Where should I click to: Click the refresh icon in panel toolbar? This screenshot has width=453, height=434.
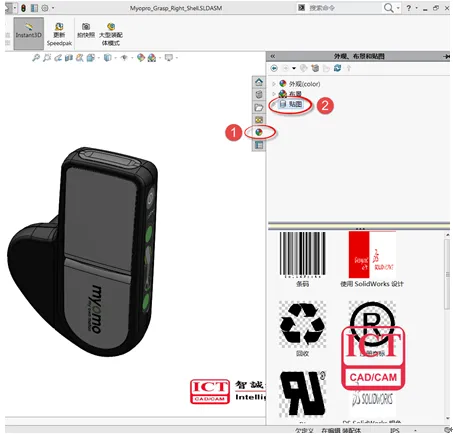(337, 68)
